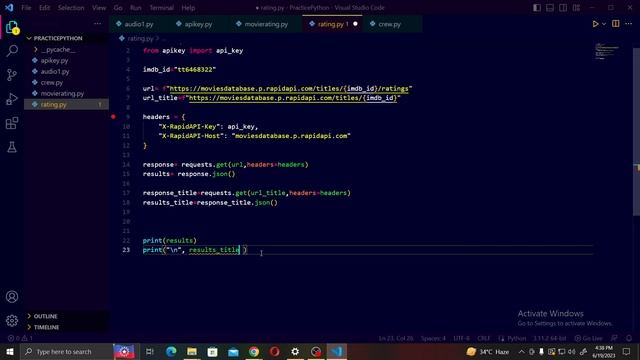Screen dimensions: 640x360
Task: Open movierating.py in the file explorer
Action: click(62, 93)
